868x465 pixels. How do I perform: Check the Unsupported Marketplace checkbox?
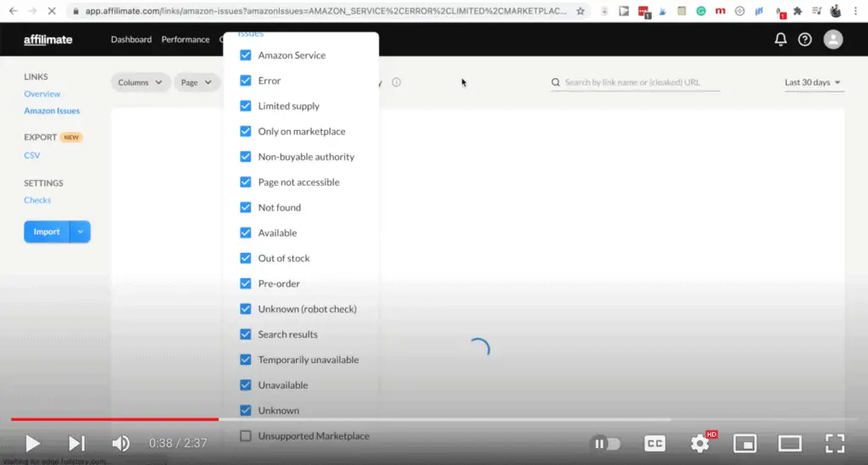point(245,436)
